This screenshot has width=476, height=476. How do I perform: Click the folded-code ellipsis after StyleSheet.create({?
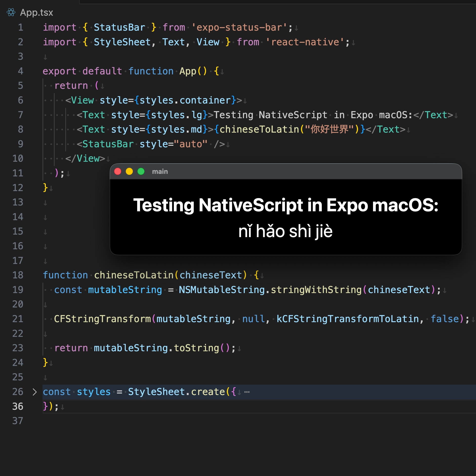click(247, 392)
